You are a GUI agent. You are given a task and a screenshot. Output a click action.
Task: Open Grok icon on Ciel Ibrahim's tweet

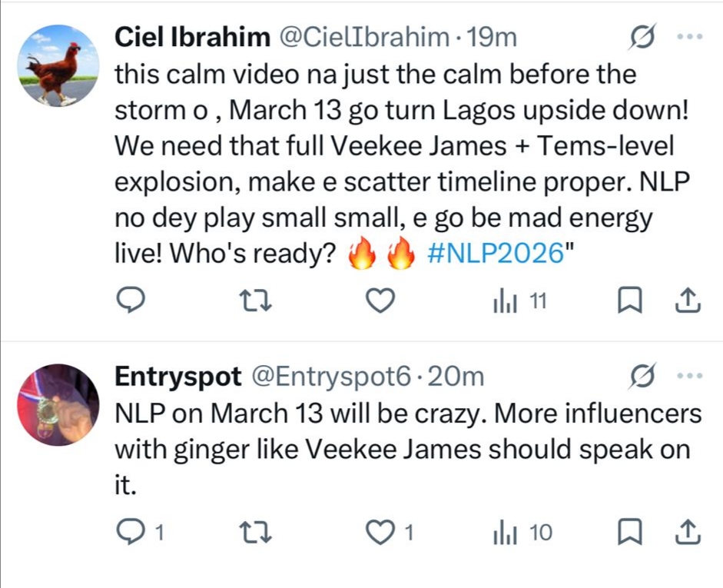[642, 37]
